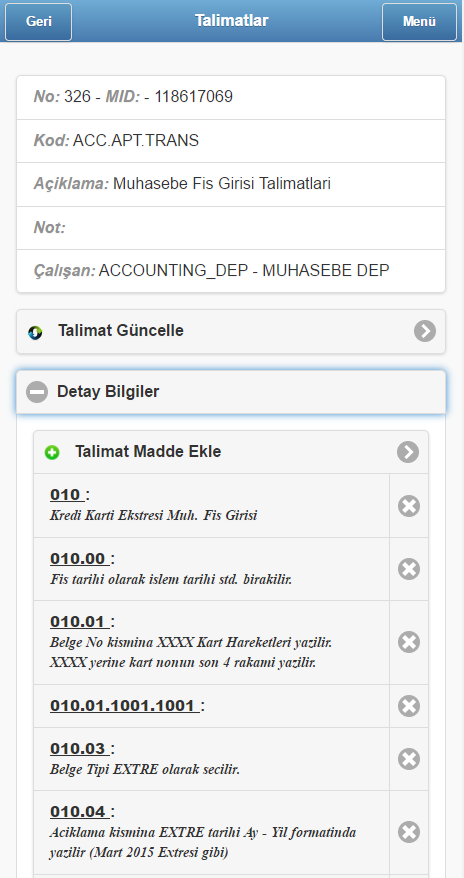Open the Menü button

[x=419, y=22]
